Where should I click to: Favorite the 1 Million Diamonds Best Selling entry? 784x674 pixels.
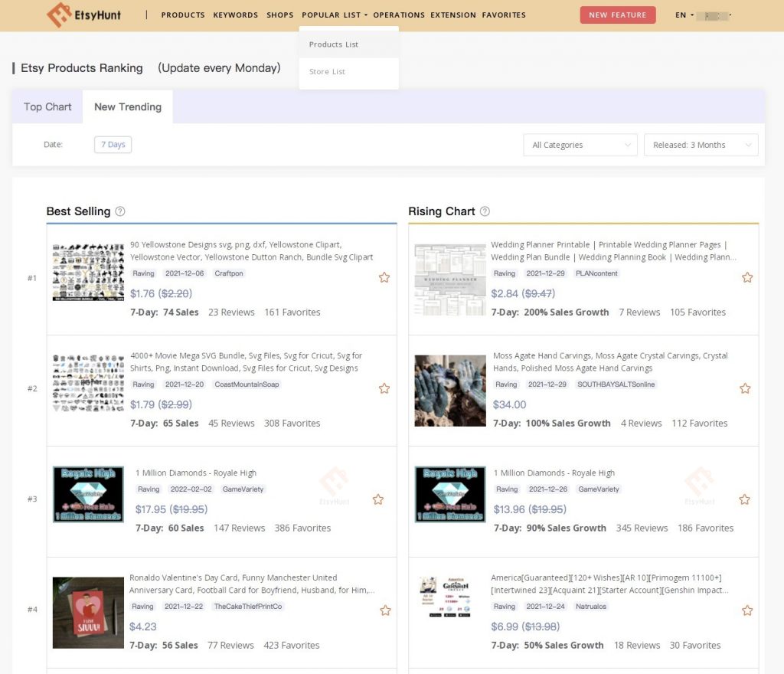(378, 499)
